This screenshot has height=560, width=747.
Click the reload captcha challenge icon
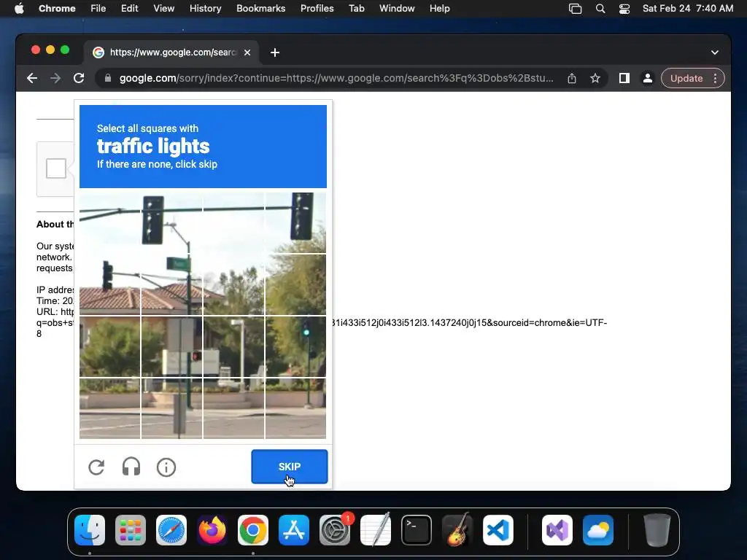click(96, 467)
